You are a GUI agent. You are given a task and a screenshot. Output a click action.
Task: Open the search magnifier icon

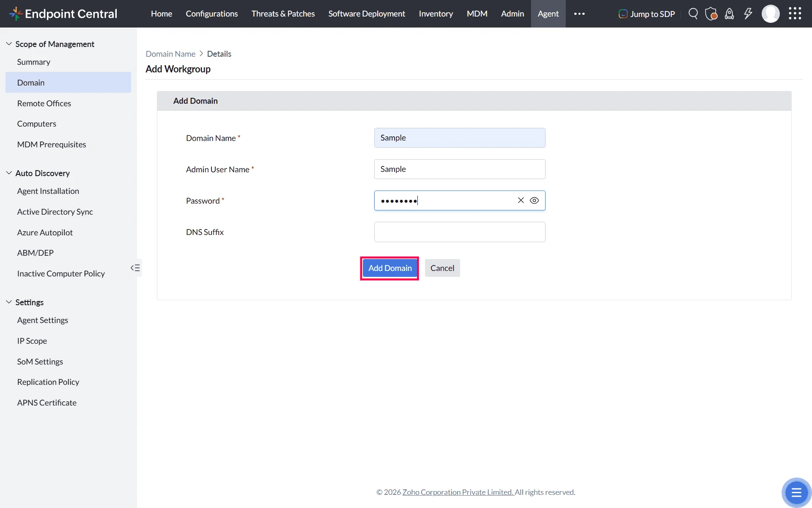[x=693, y=14]
